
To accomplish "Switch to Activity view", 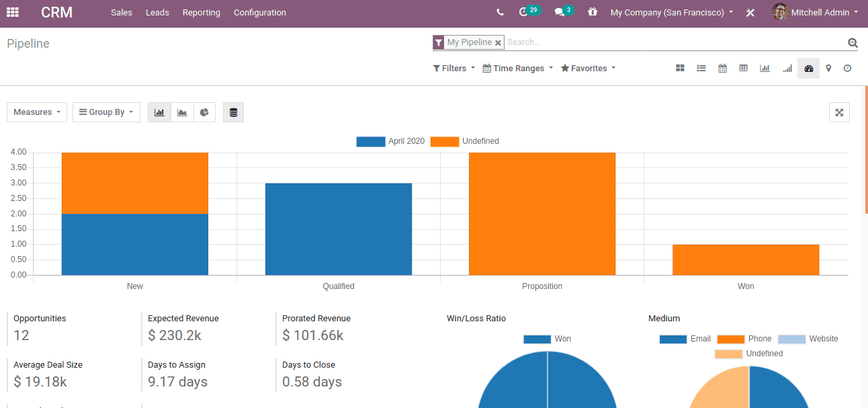I will (x=847, y=68).
